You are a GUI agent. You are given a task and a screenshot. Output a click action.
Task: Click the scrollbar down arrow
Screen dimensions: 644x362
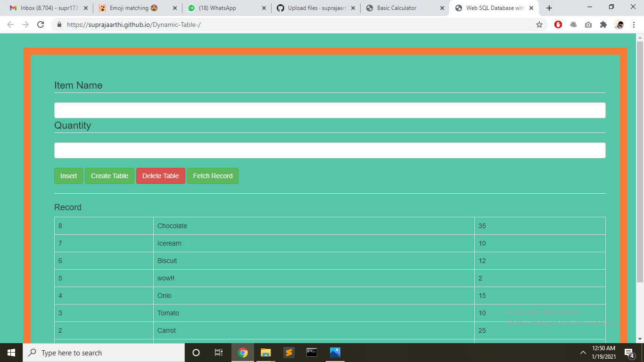coord(640,339)
